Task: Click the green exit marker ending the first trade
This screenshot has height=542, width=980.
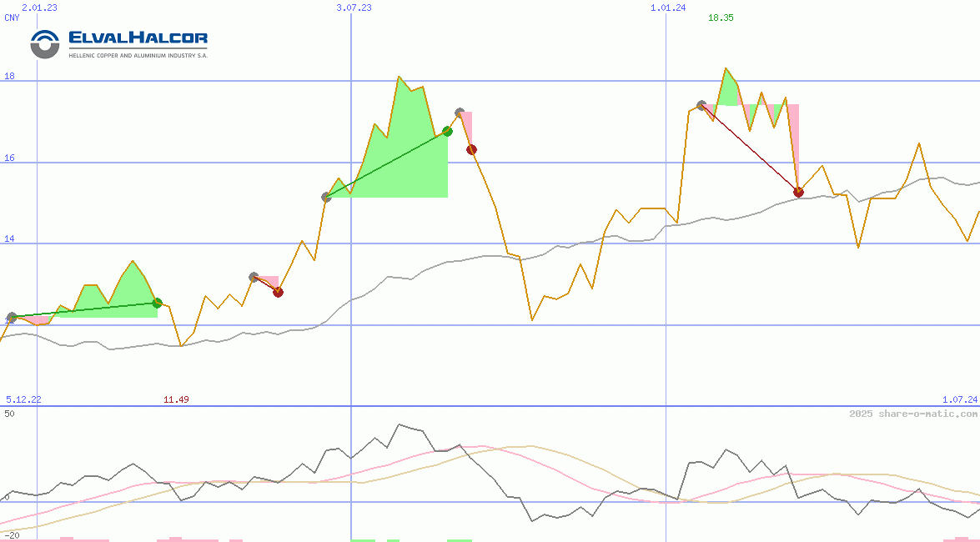Action: (157, 303)
